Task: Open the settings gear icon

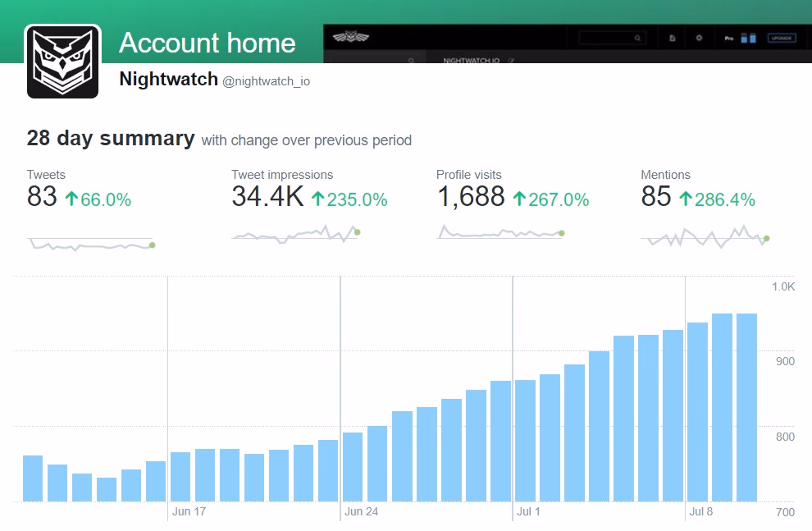Action: (698, 37)
